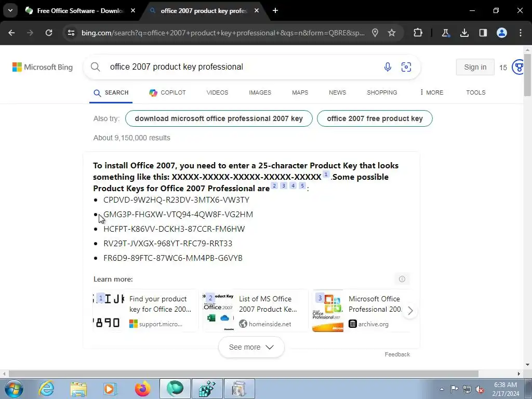Open 'Microsoft Office Professional' archive.org card
Viewport: 532px width, 399px height.
pyautogui.click(x=361, y=311)
